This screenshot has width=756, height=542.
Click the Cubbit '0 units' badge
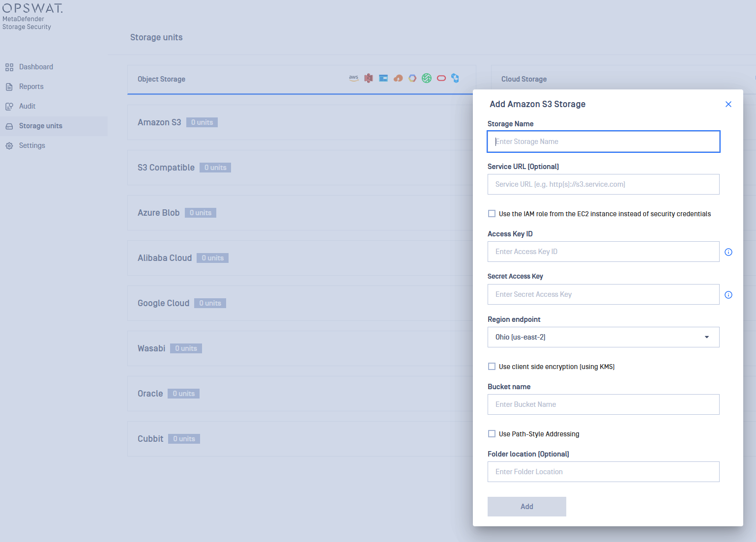184,439
